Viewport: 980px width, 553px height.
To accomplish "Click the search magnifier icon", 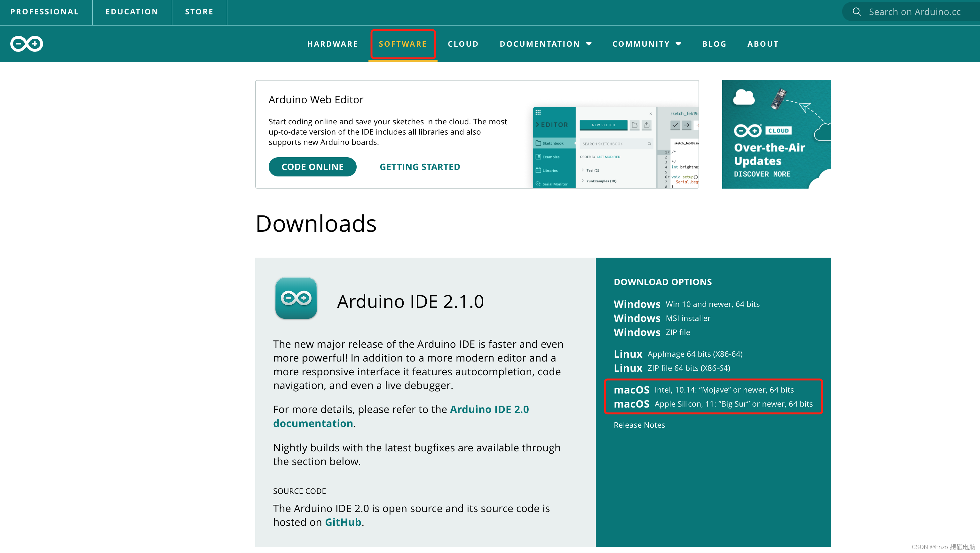I will tap(856, 12).
